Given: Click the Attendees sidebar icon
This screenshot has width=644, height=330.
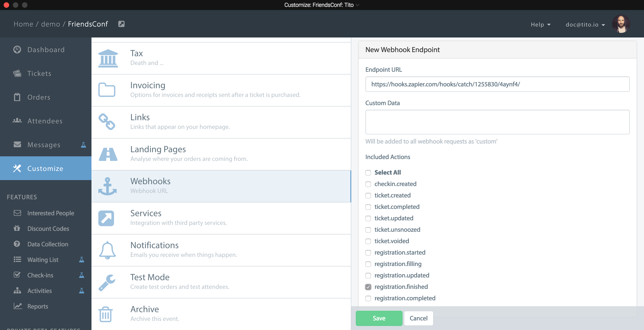Looking at the screenshot, I should tap(17, 121).
